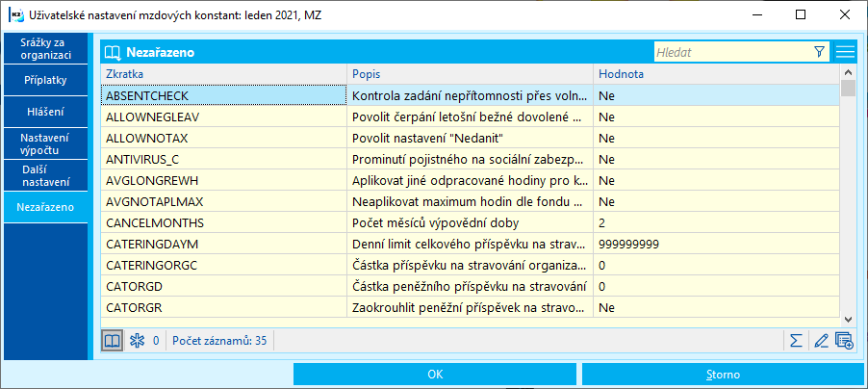Select the CATERINGORGC row

point(470,266)
